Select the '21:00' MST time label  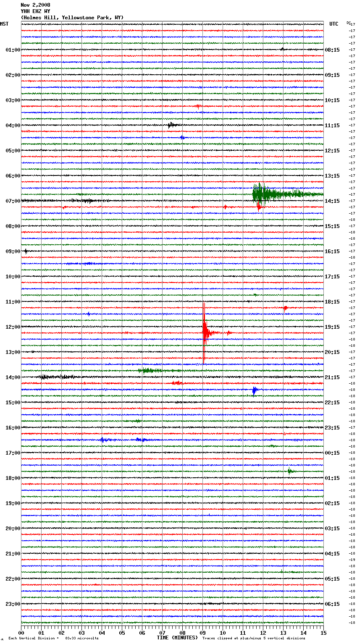click(13, 554)
